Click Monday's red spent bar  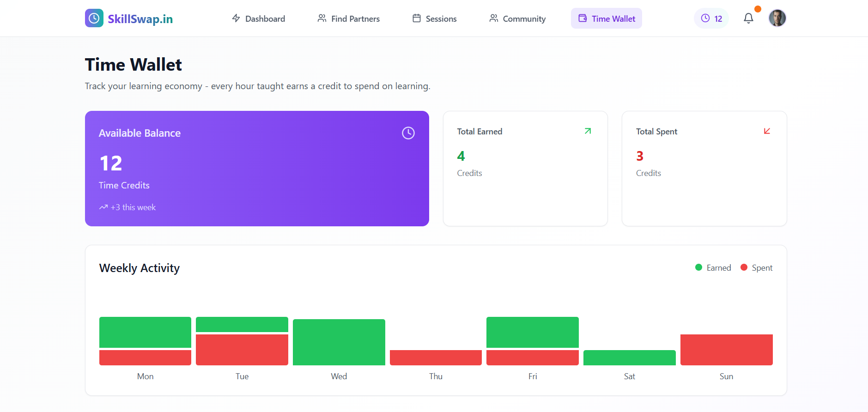(x=145, y=357)
